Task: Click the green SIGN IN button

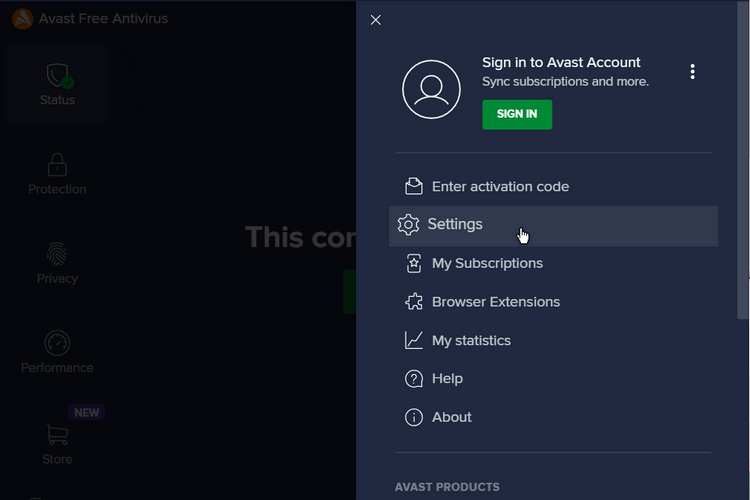Action: (517, 114)
